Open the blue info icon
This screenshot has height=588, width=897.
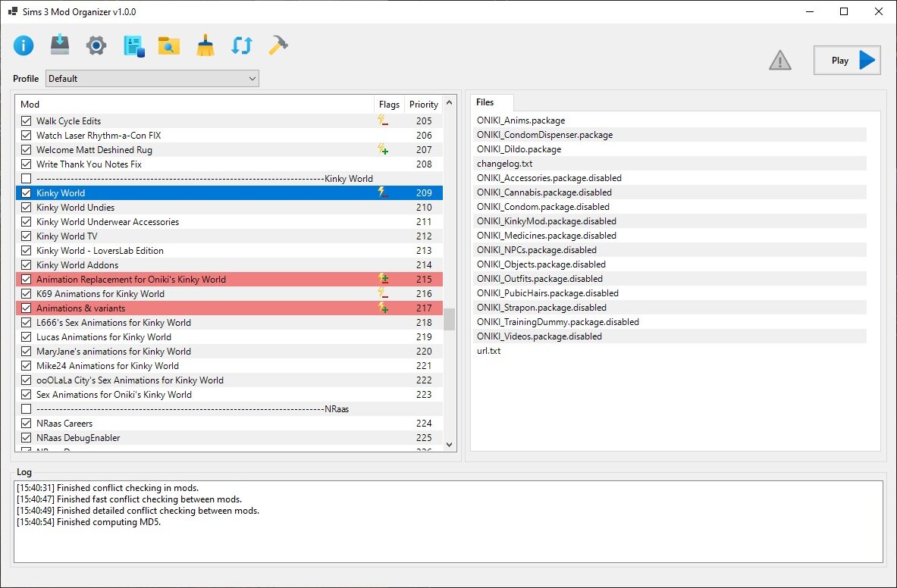[x=24, y=45]
